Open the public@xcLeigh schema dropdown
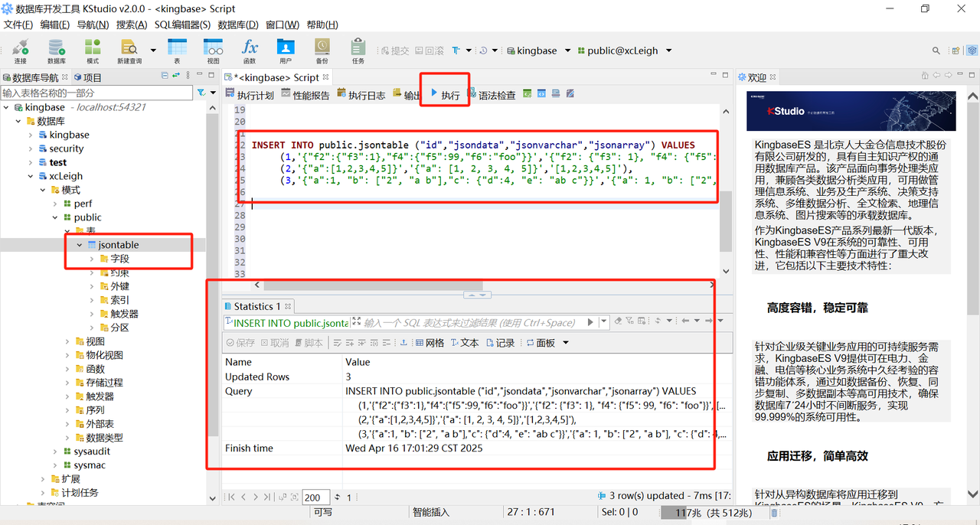This screenshot has width=980, height=525. click(x=668, y=51)
